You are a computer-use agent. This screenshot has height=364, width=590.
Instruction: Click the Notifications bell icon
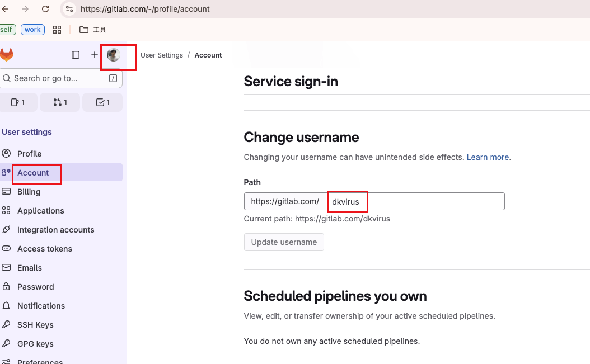click(6, 306)
